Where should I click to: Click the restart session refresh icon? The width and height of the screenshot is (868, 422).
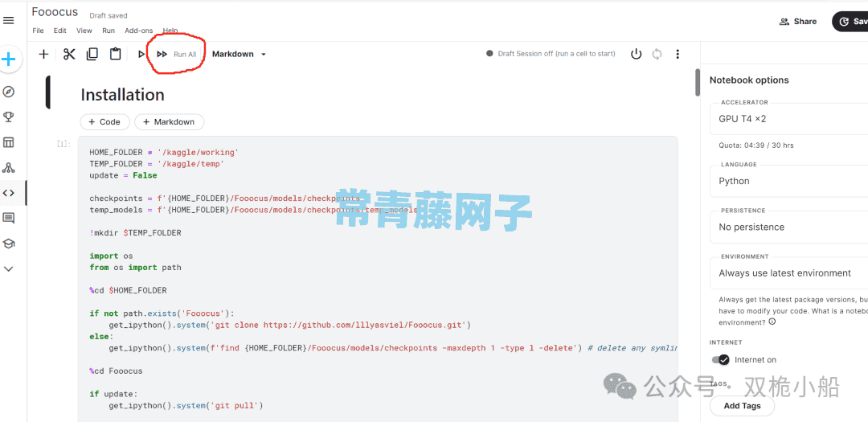point(657,54)
